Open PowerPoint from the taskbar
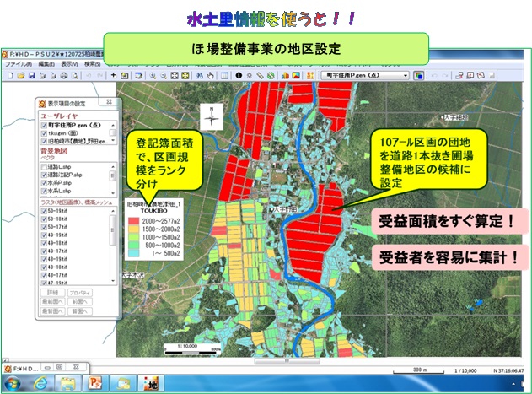The image size is (532, 394). click(94, 384)
